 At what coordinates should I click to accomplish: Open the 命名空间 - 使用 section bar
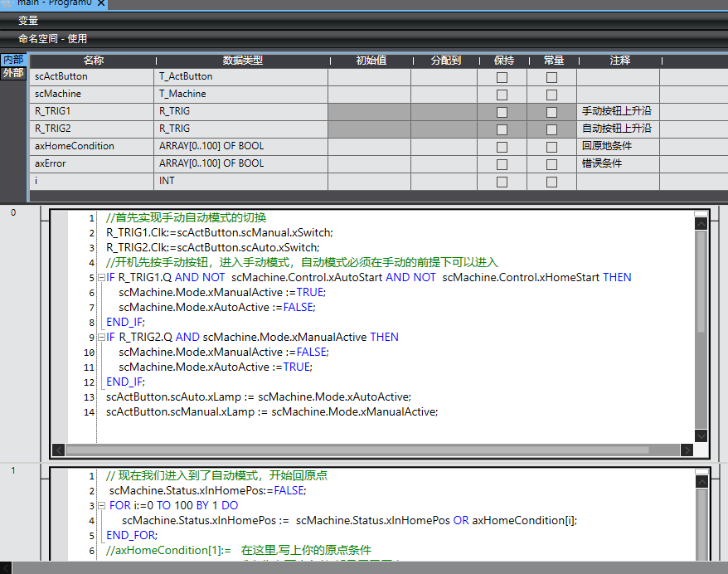[x=53, y=38]
